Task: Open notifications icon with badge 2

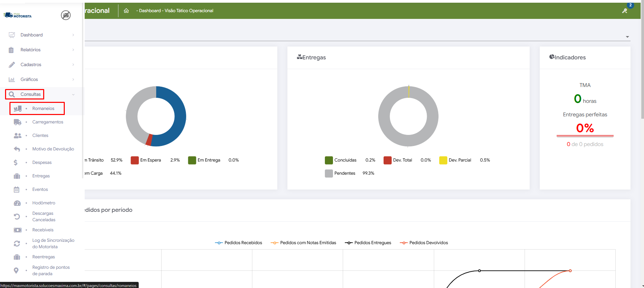Action: pos(625,11)
